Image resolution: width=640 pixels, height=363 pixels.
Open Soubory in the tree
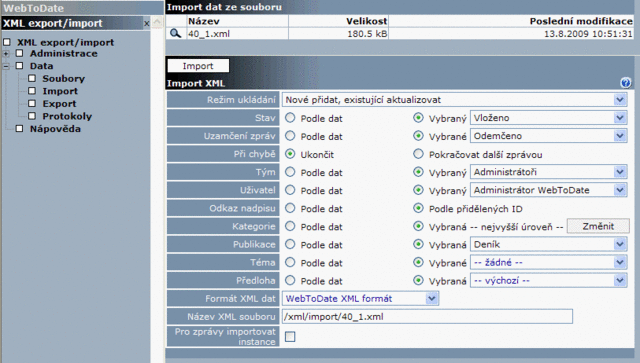pyautogui.click(x=64, y=78)
